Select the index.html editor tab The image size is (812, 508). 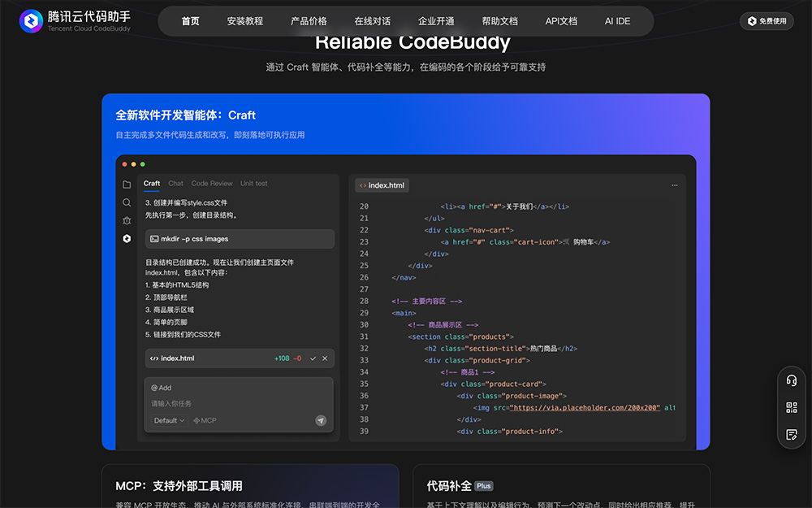click(x=382, y=185)
